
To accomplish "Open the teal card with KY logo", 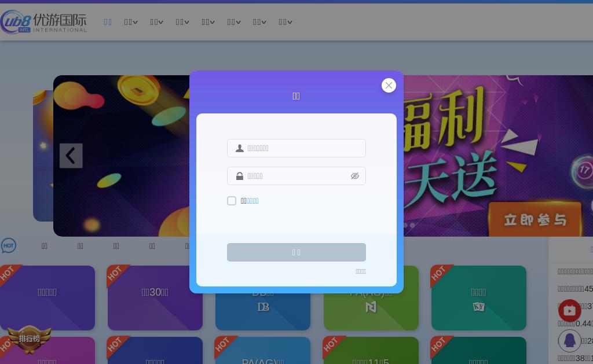I will coord(479,298).
